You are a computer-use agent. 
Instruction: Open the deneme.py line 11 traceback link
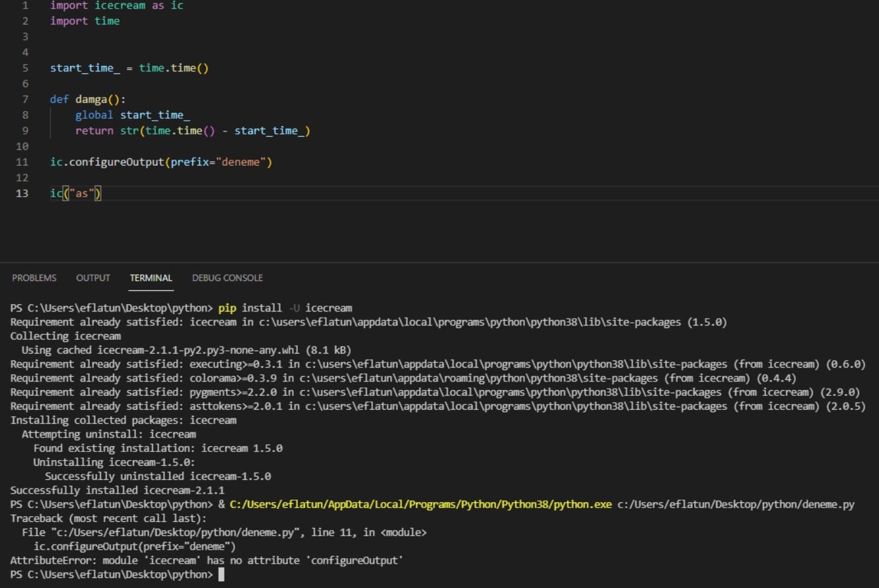(x=225, y=533)
